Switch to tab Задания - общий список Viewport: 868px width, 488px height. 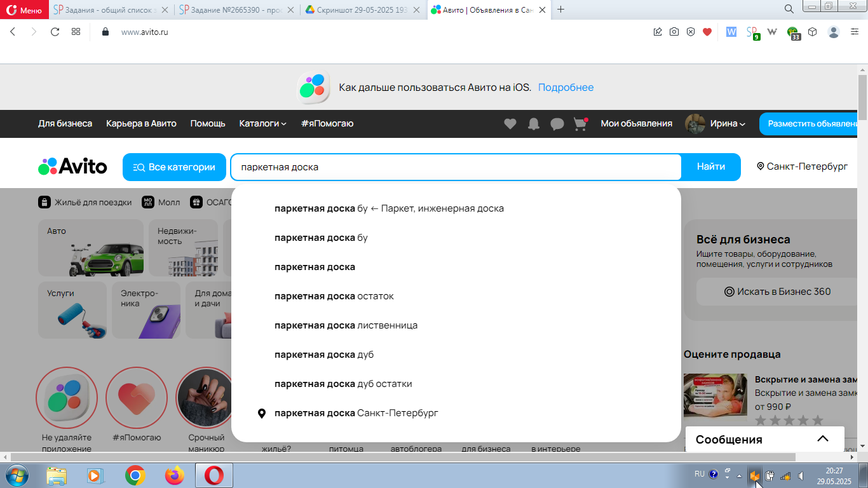click(110, 10)
